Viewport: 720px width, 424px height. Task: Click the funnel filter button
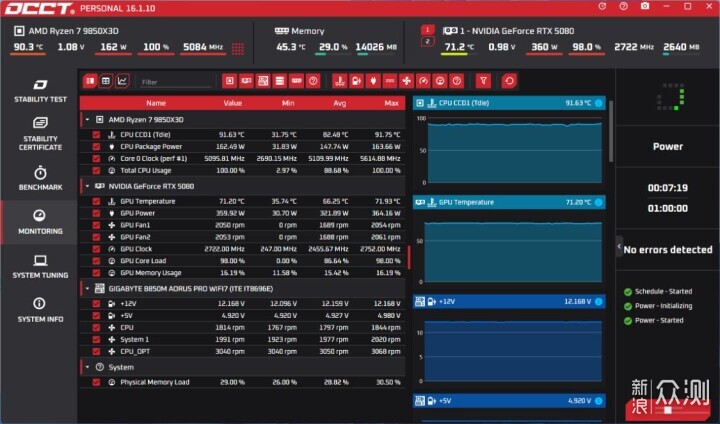[x=483, y=81]
